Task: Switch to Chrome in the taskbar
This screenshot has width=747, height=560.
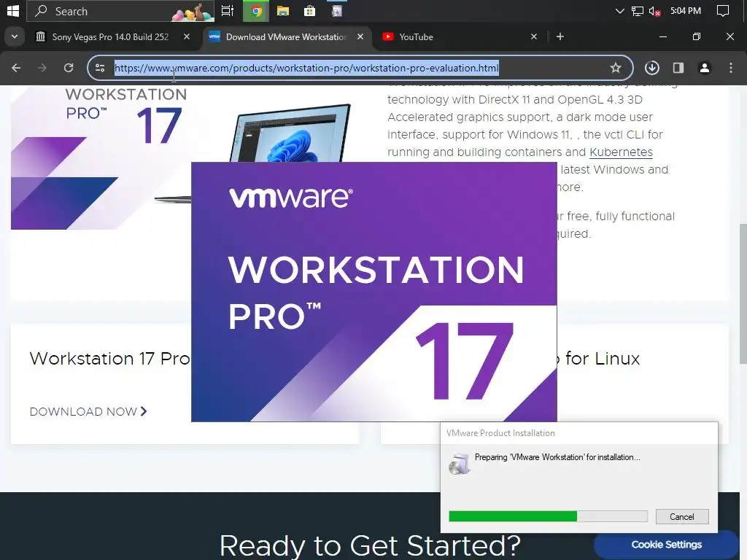Action: (256, 11)
